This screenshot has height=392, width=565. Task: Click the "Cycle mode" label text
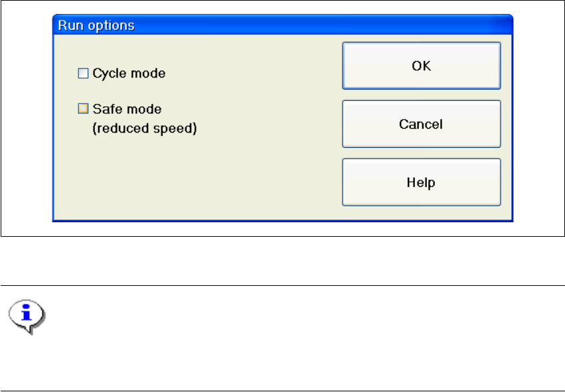[x=129, y=74]
